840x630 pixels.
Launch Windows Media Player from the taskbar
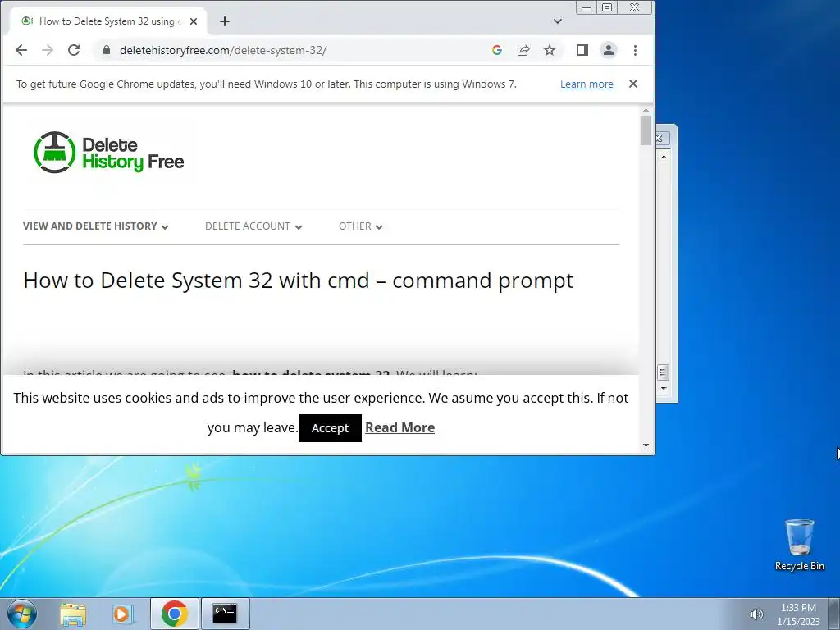point(122,614)
